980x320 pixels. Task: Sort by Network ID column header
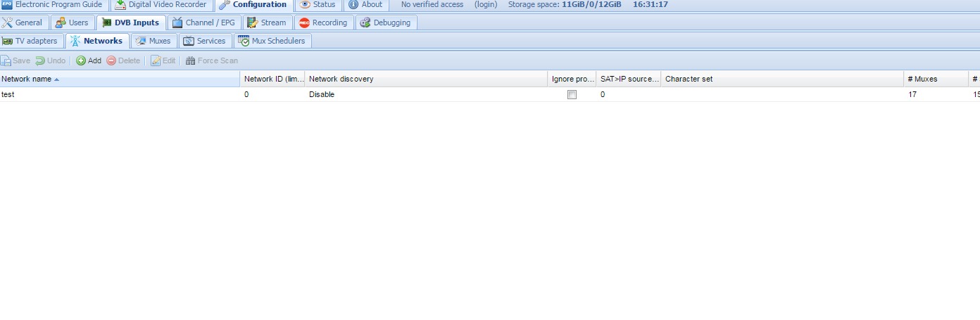coord(273,79)
